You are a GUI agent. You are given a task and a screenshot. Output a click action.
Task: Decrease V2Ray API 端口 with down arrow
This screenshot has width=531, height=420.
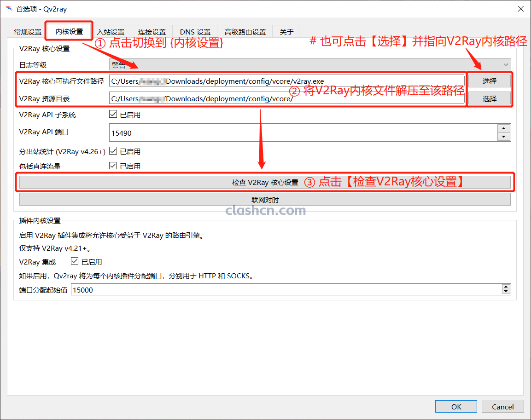pos(503,137)
